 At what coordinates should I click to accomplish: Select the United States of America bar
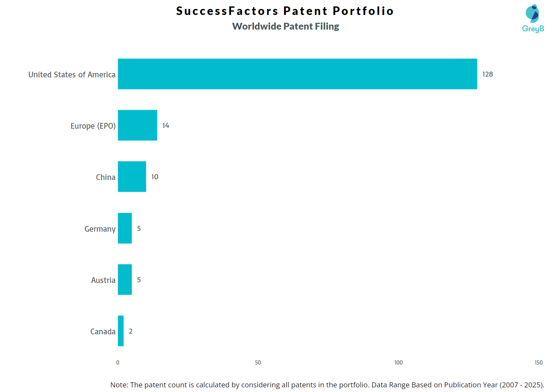(297, 74)
